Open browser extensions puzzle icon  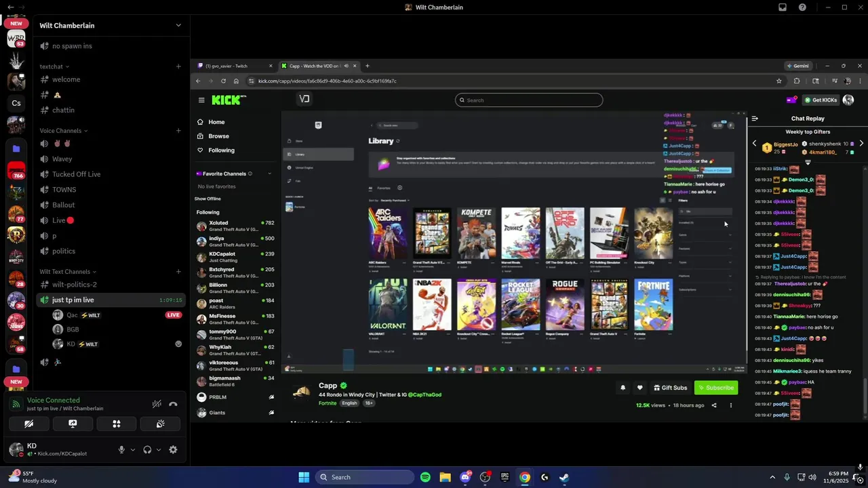click(x=797, y=81)
